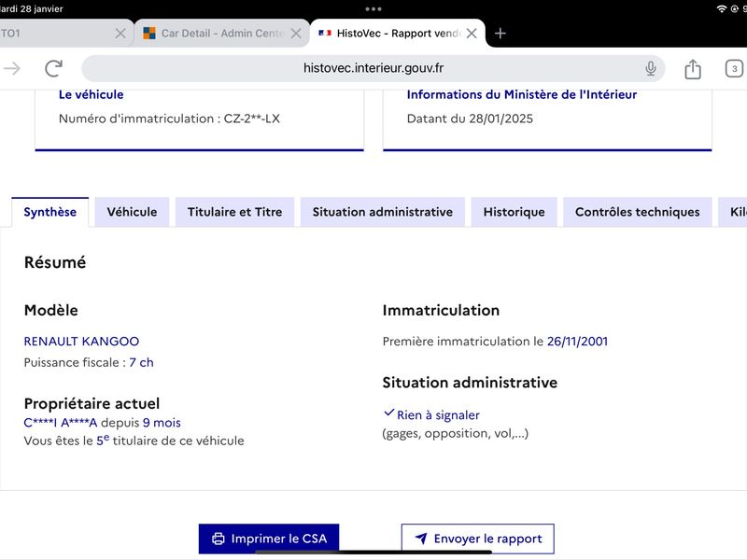Viewport: 747px width, 560px height.
Task: Close the HistoVec tab
Action: [x=472, y=34]
